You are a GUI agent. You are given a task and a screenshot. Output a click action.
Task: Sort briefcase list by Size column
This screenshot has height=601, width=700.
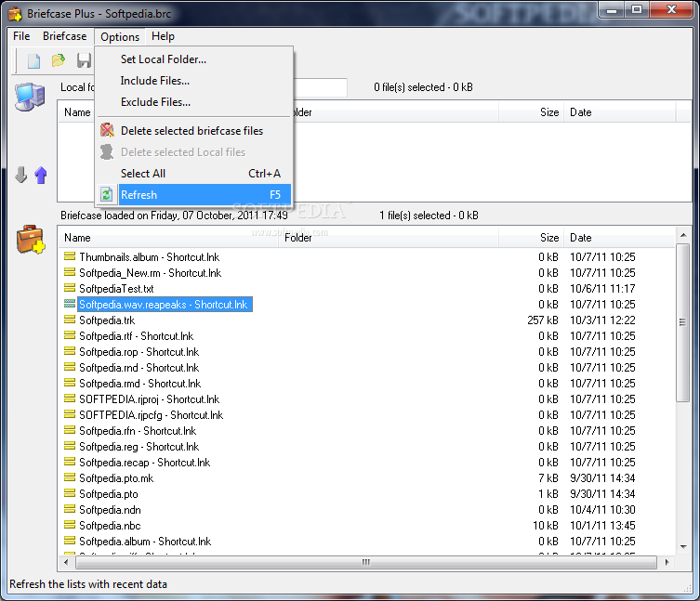531,238
